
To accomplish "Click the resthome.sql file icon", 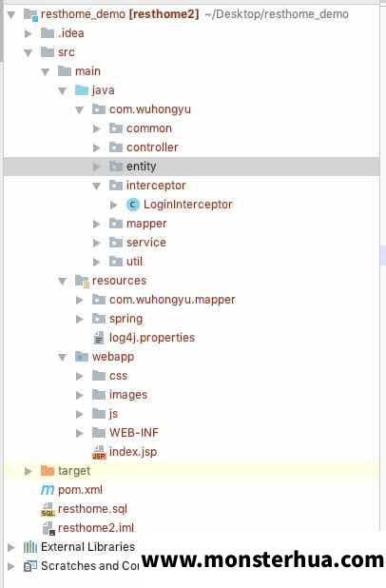I will [x=48, y=509].
